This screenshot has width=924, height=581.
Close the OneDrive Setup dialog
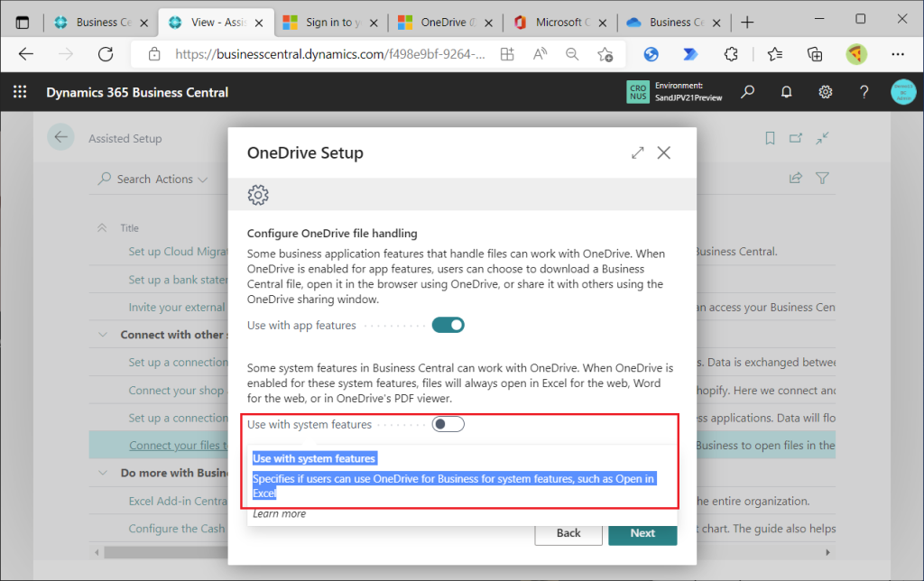[663, 152]
